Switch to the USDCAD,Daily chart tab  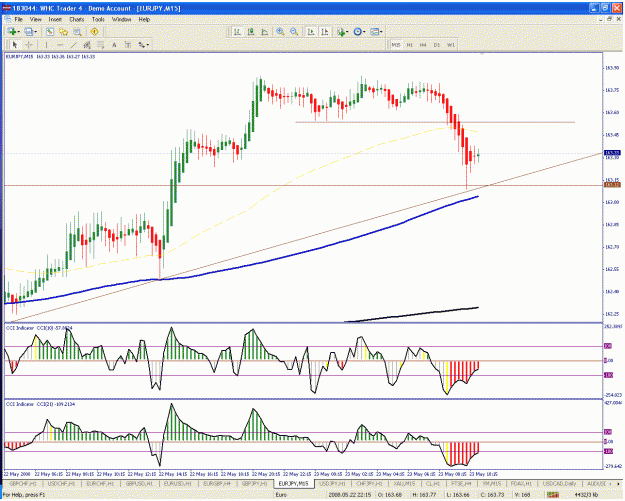coord(559,484)
